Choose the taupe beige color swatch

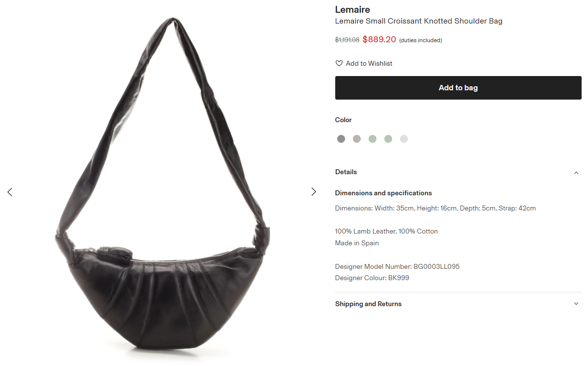(x=357, y=139)
